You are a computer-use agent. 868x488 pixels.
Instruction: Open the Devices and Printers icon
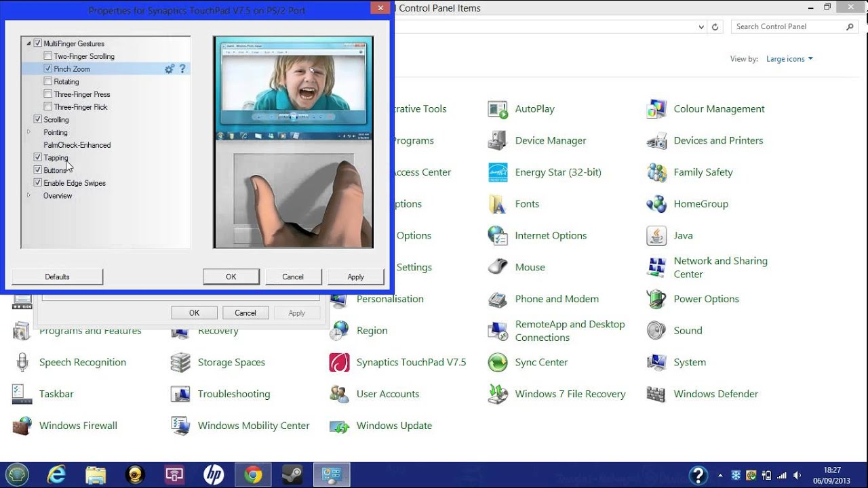click(656, 141)
